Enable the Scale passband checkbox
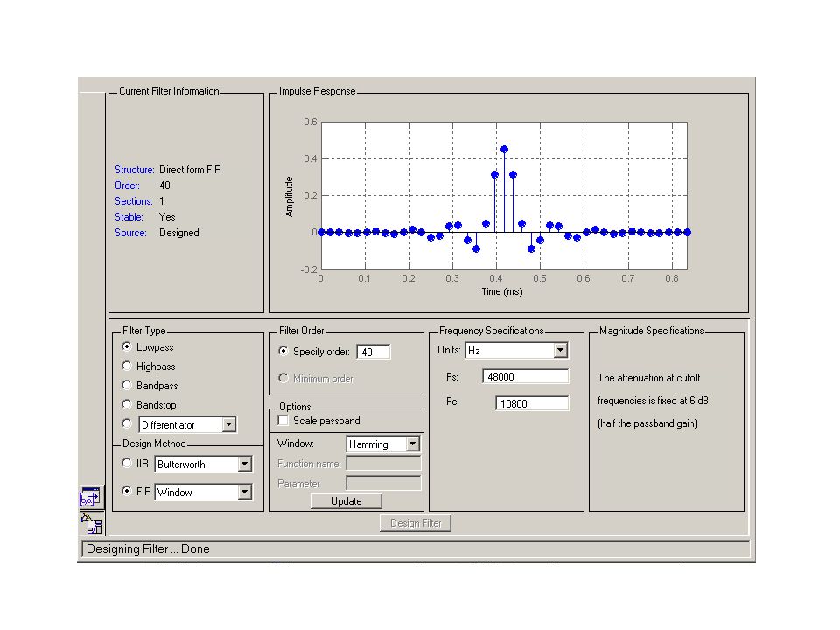Image resolution: width=840 pixels, height=630 pixels. (283, 421)
